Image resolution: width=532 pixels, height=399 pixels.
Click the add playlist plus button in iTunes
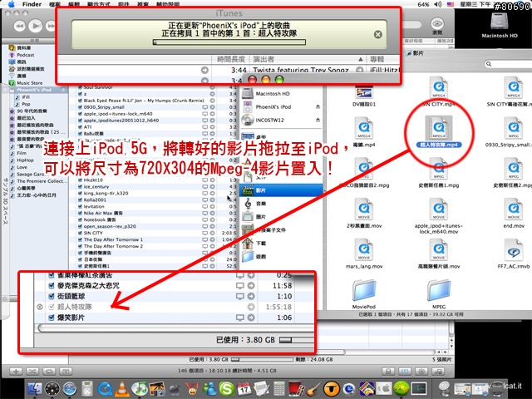16,372
